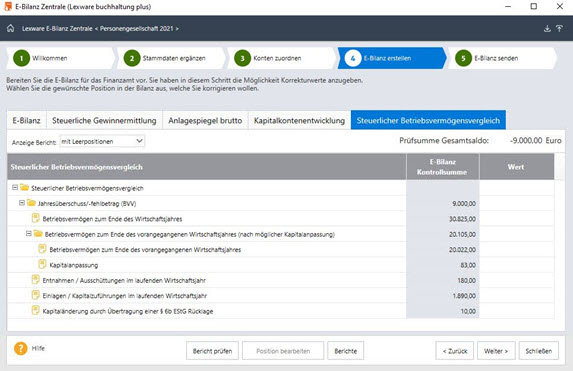
Task: Click the download icon in the header
Action: (547, 29)
